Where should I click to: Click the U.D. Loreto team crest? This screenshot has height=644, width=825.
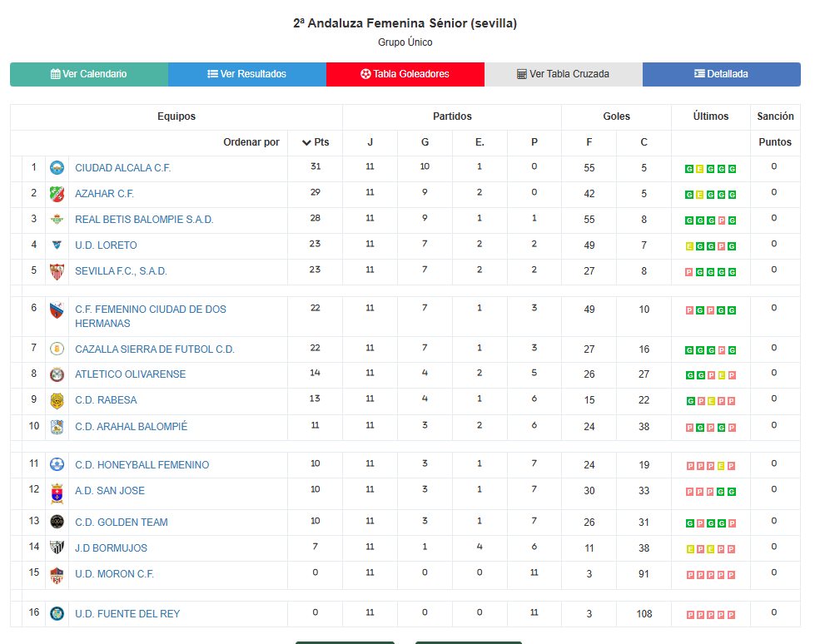pos(57,245)
